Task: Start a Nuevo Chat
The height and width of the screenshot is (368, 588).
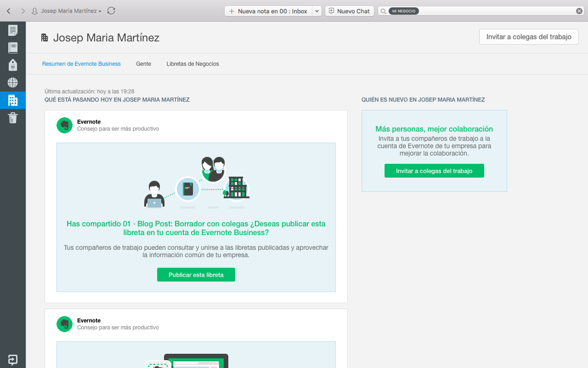Action: coord(349,10)
